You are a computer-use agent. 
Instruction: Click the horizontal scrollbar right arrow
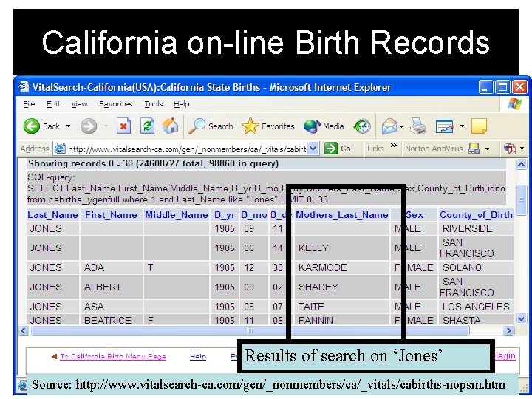508,330
